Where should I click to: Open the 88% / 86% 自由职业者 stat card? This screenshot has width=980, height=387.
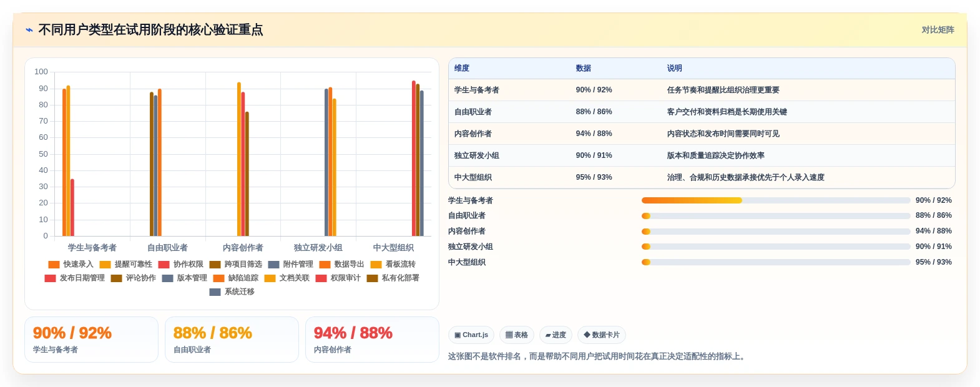232,340
